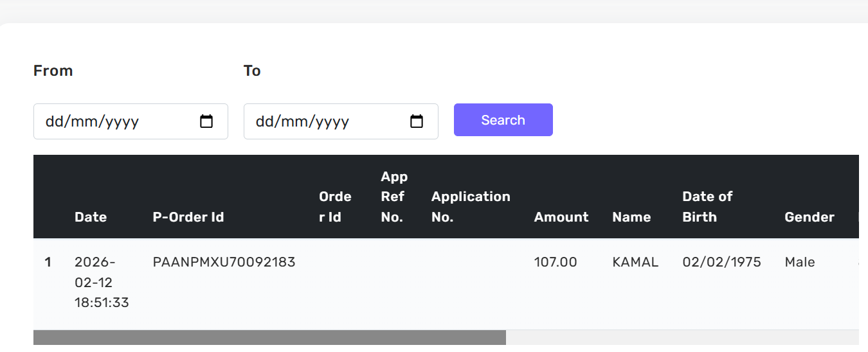Click the Date of Birth column header
Viewport: 868px width, 352px height.
pos(707,207)
